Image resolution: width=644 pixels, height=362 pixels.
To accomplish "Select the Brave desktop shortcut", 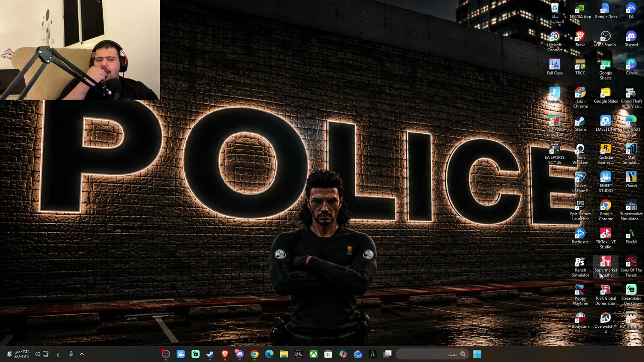I will pyautogui.click(x=580, y=39).
